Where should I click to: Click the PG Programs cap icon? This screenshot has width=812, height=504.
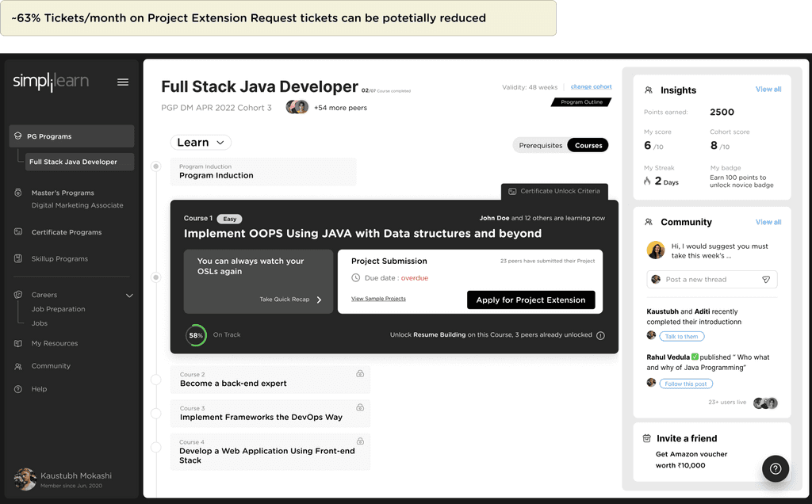(18, 136)
